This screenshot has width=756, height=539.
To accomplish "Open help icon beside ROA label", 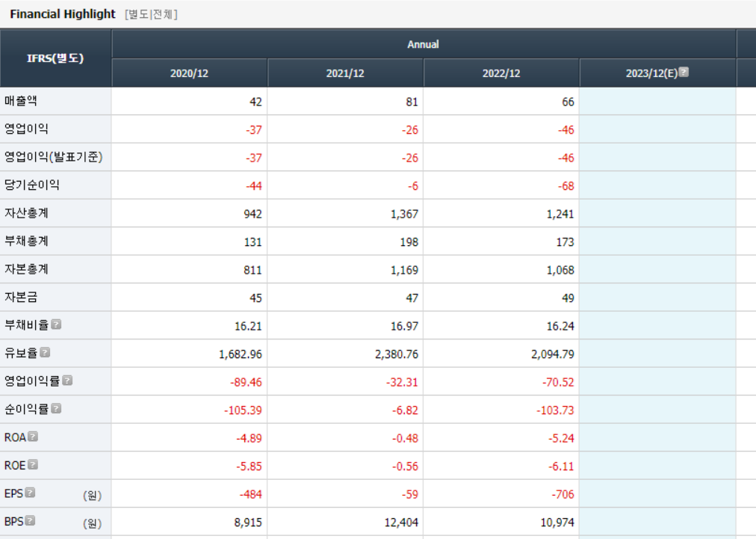I will 33,437.
